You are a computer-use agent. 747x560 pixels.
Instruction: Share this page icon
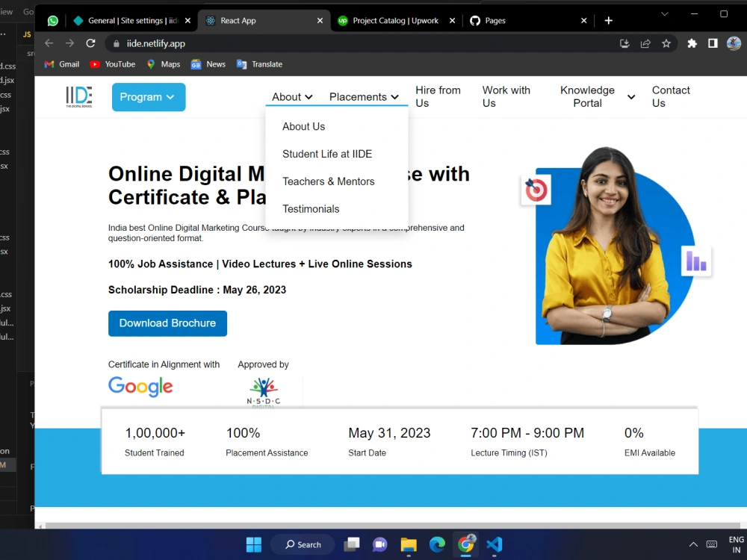tap(645, 43)
